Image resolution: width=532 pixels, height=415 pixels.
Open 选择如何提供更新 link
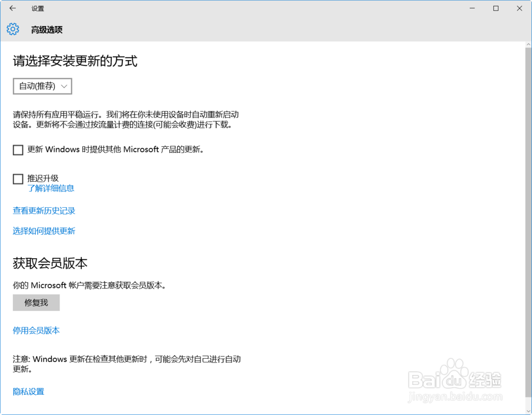click(x=44, y=231)
